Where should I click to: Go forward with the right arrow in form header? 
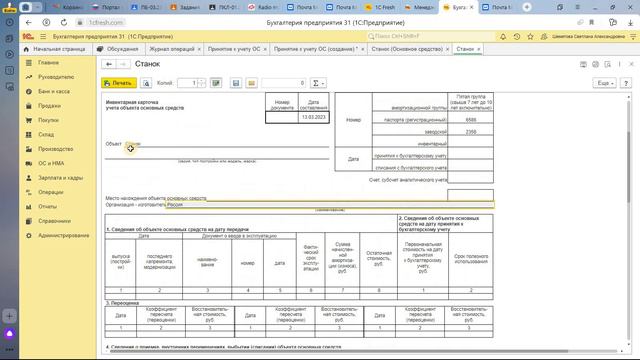point(123,64)
